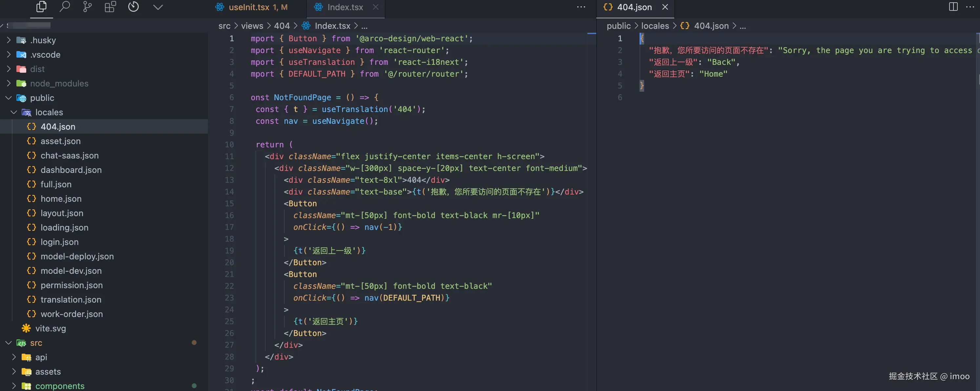Show additional views chevron in activity bar
Screen dimensions: 980x391
point(158,7)
